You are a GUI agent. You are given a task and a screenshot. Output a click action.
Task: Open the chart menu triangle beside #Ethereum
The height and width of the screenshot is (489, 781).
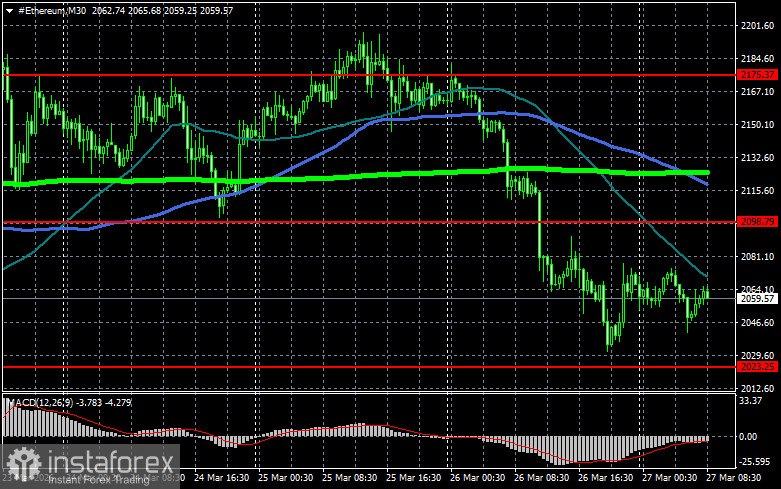coord(9,10)
